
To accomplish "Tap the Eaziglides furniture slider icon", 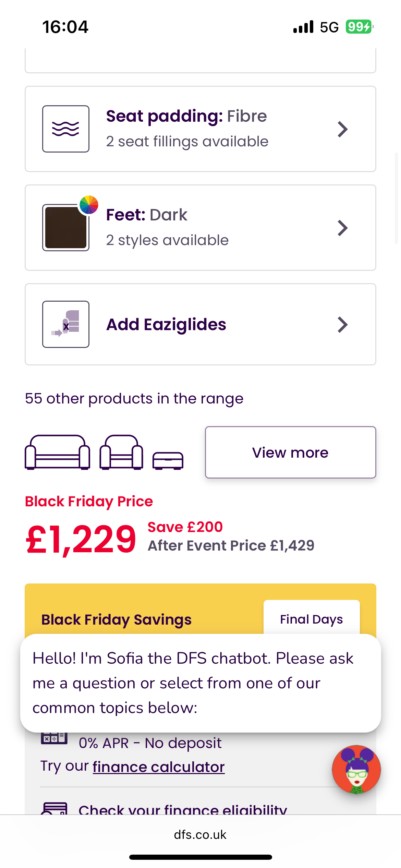I will tap(65, 324).
